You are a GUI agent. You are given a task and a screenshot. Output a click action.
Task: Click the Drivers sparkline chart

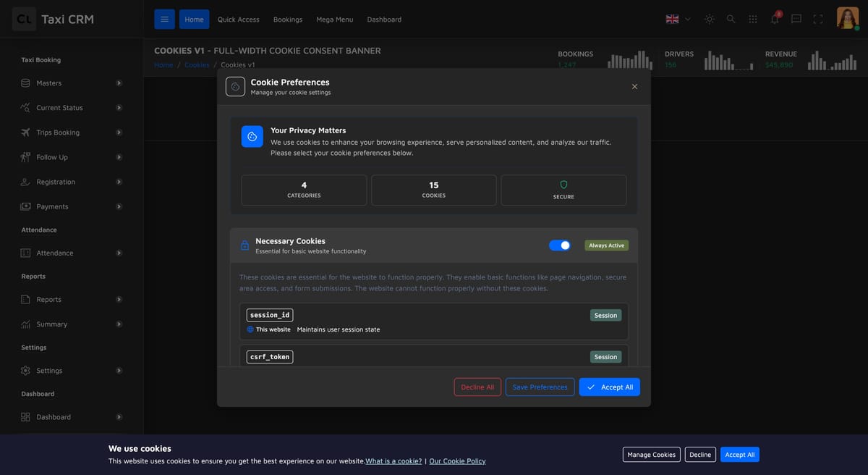coord(729,60)
